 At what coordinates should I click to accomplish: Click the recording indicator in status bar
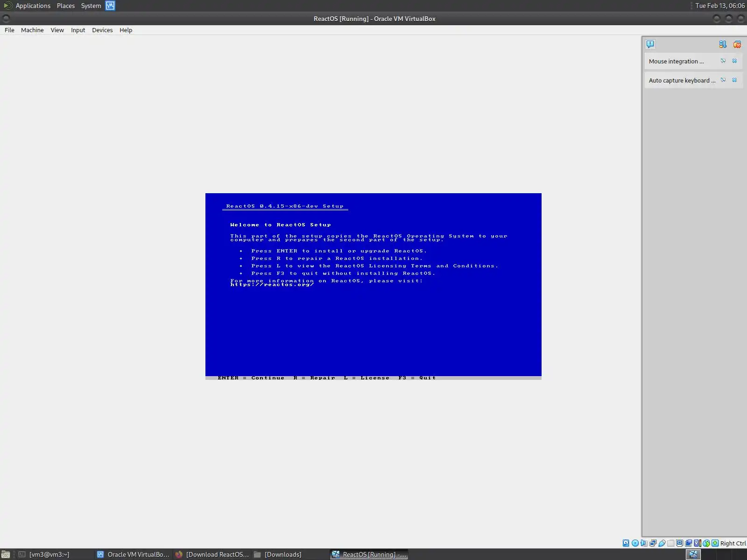(x=688, y=543)
